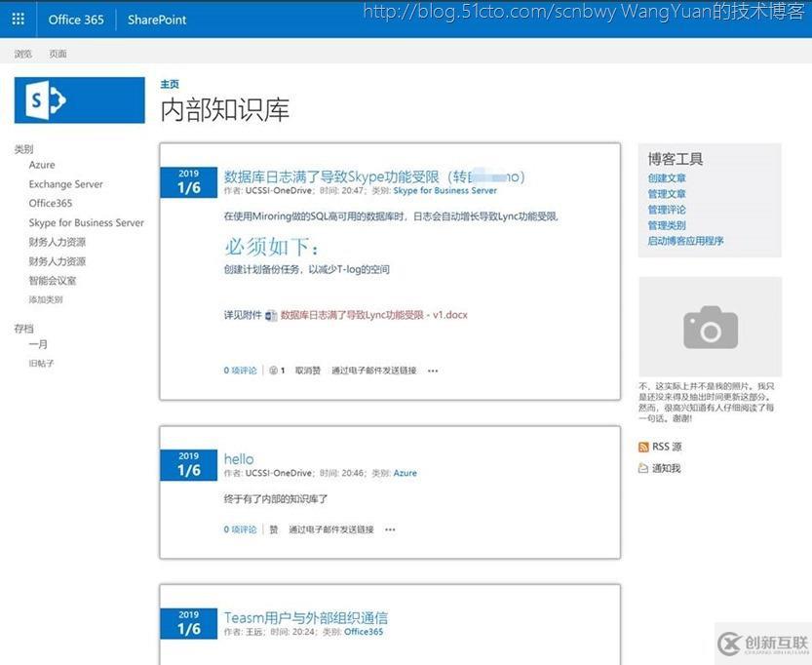This screenshot has height=665, width=812.
Task: Click the RSS feed icon
Action: pos(643,447)
